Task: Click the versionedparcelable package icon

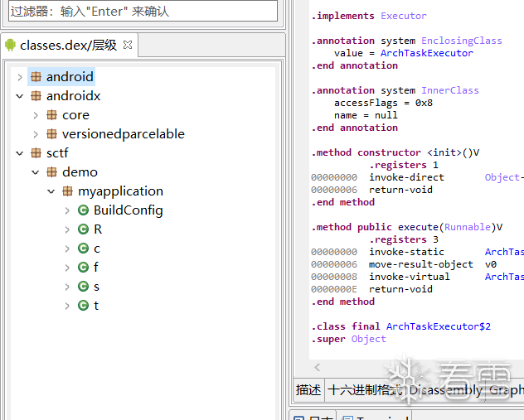Action: [x=51, y=134]
